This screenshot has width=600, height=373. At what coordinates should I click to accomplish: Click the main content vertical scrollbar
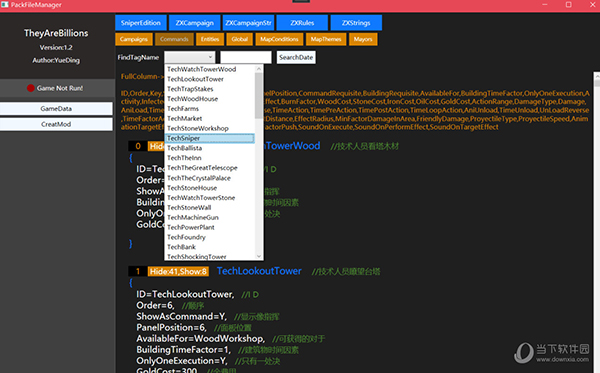[597, 222]
